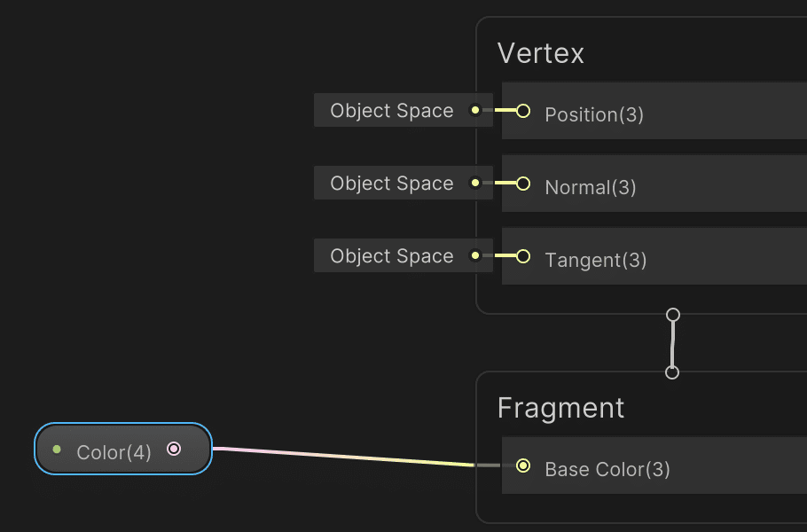Select the Base Color(3) block label
This screenshot has width=807, height=532.
click(607, 469)
